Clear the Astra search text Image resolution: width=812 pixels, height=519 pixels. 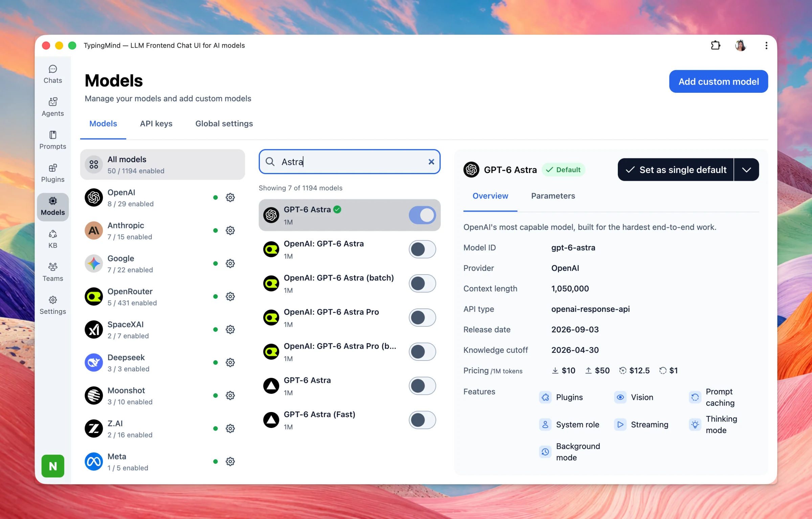(x=431, y=162)
